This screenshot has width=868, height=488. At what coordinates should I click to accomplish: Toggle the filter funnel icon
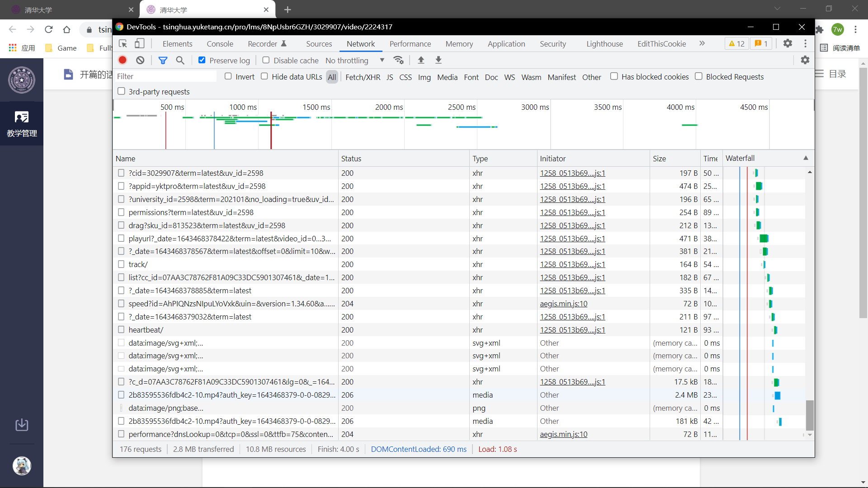tap(163, 60)
